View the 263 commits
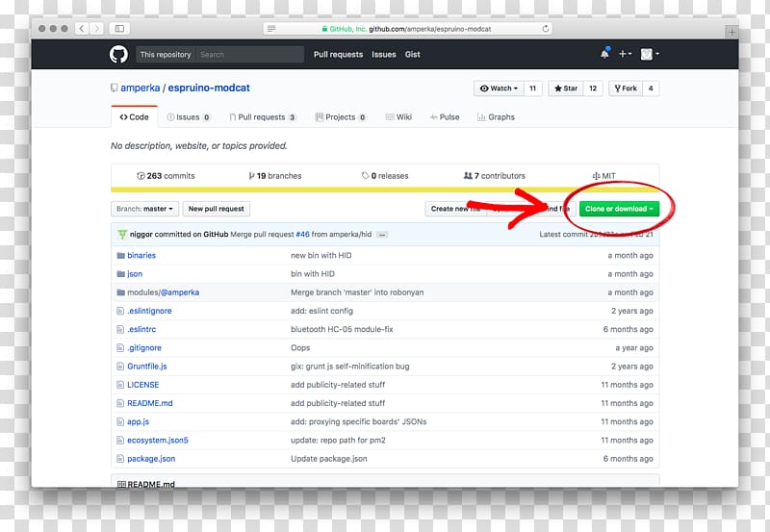Image resolution: width=770 pixels, height=532 pixels. point(166,176)
